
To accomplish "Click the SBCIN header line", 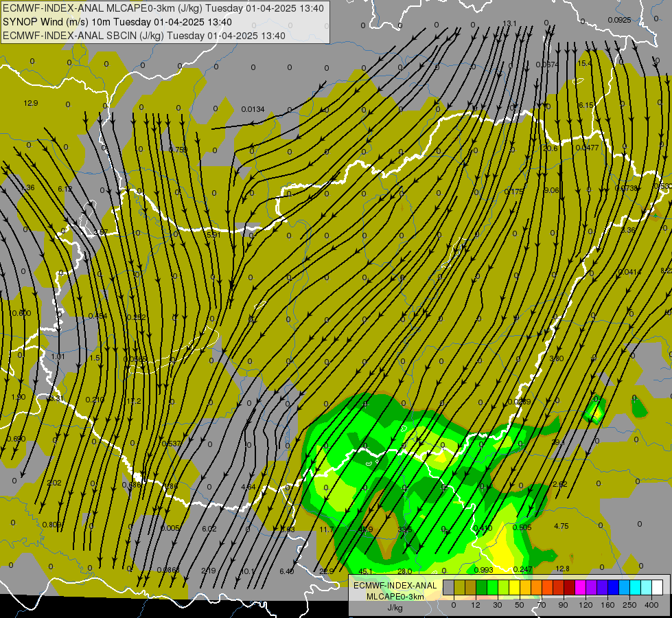I will coord(144,36).
